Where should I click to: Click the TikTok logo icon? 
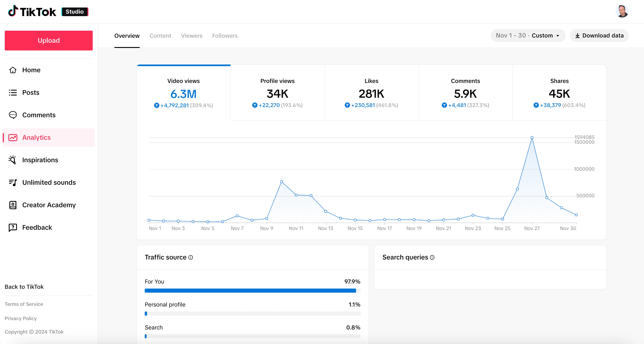[x=13, y=11]
